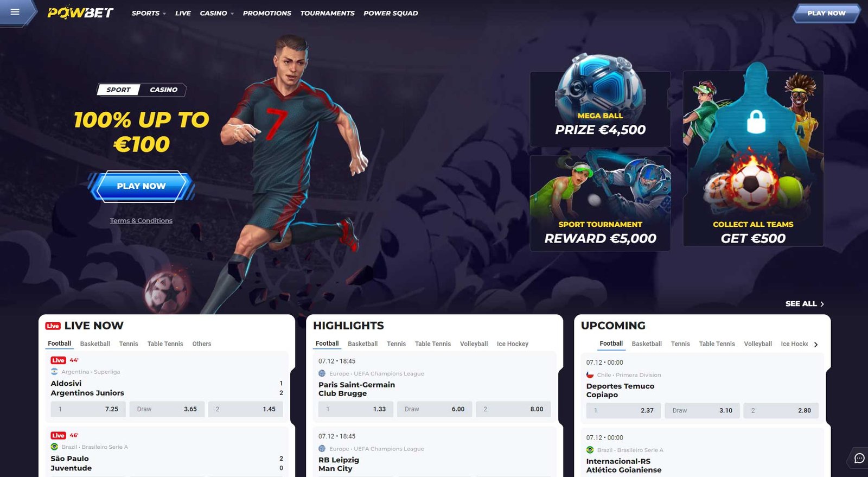Click the Brazil flag next to Internacional-RS
The width and height of the screenshot is (868, 477).
(x=590, y=450)
